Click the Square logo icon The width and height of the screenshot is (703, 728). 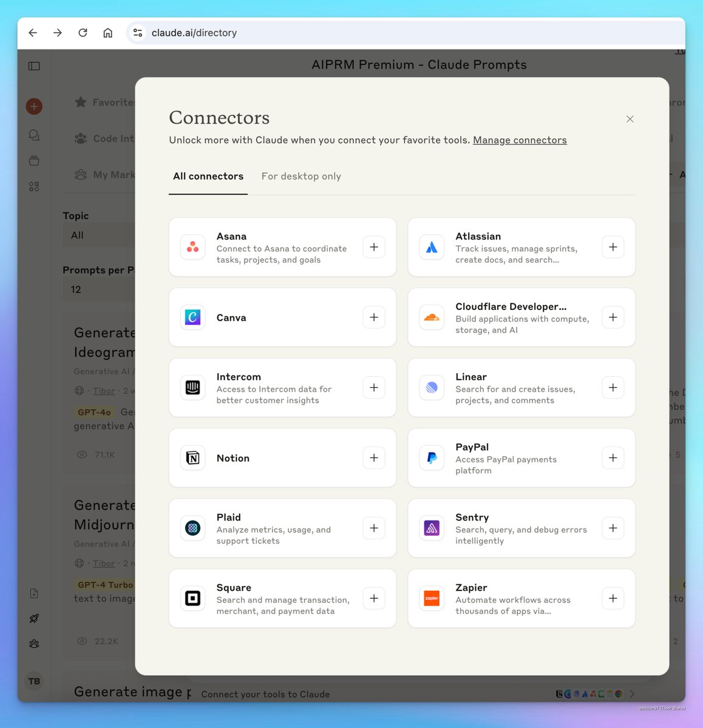[x=192, y=598]
